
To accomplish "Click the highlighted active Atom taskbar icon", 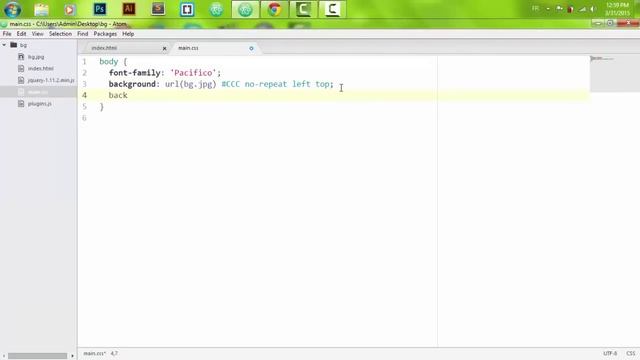I will pyautogui.click(x=245, y=9).
